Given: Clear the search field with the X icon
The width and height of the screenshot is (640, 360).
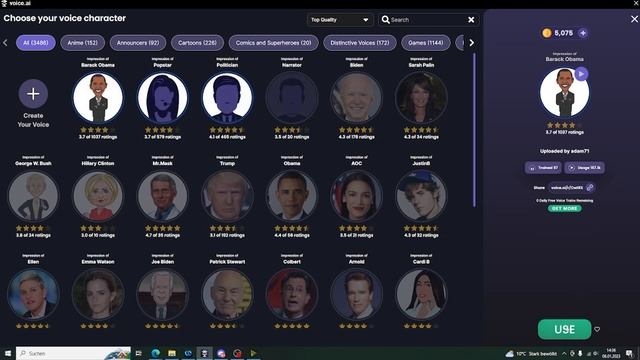Looking at the screenshot, I should click(x=471, y=20).
